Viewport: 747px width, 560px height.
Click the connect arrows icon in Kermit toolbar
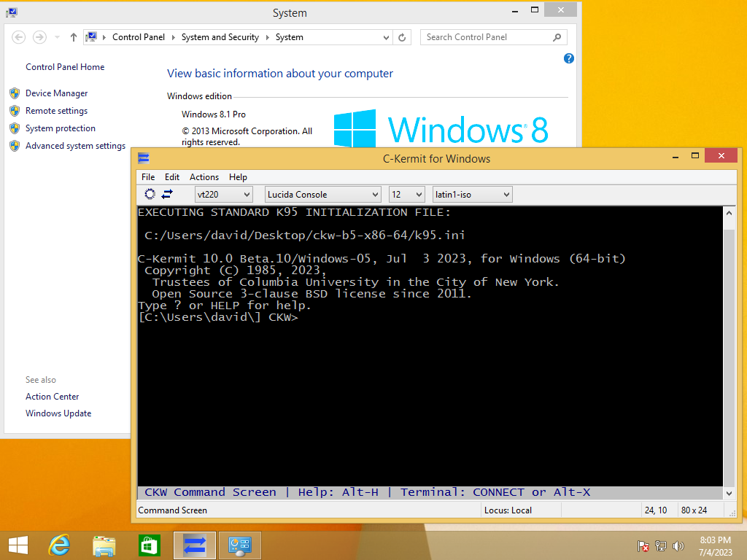coord(167,194)
